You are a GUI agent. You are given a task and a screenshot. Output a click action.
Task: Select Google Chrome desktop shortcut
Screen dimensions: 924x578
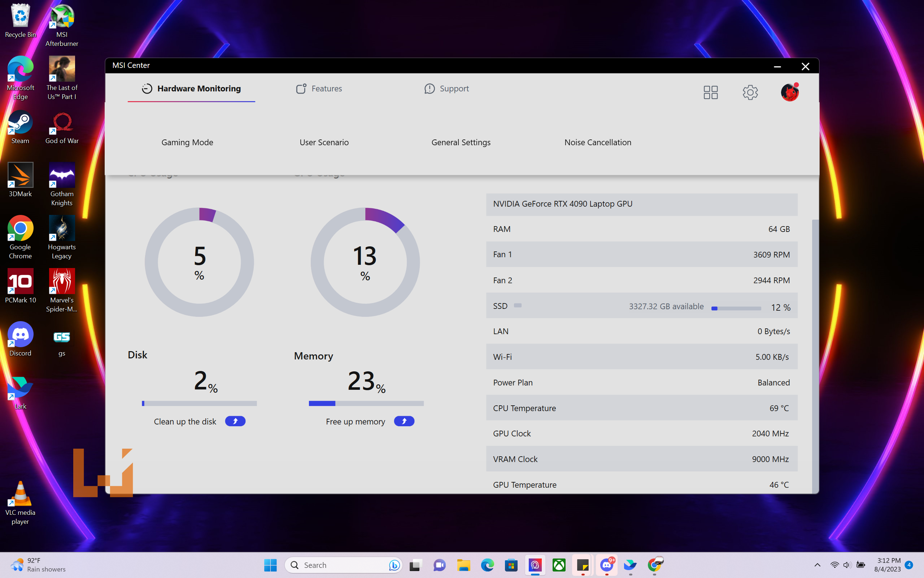point(20,237)
